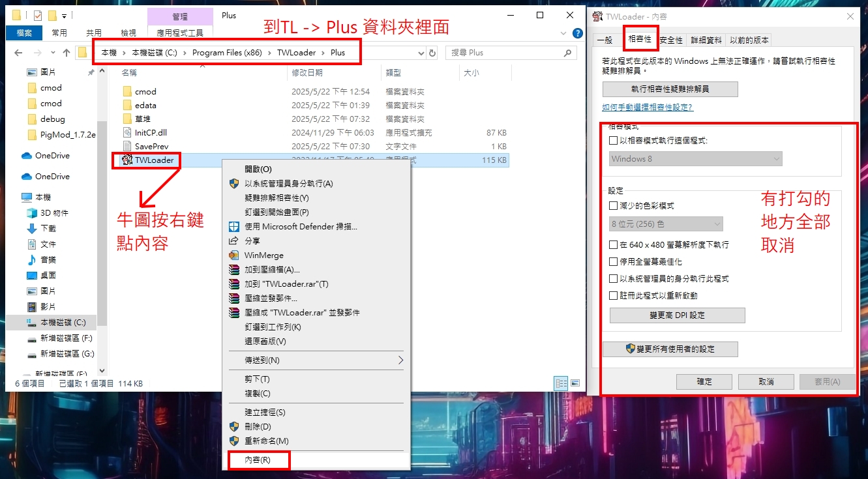The height and width of the screenshot is (479, 868).
Task: Click the TWLoader application icon in file list
Action: point(127,160)
